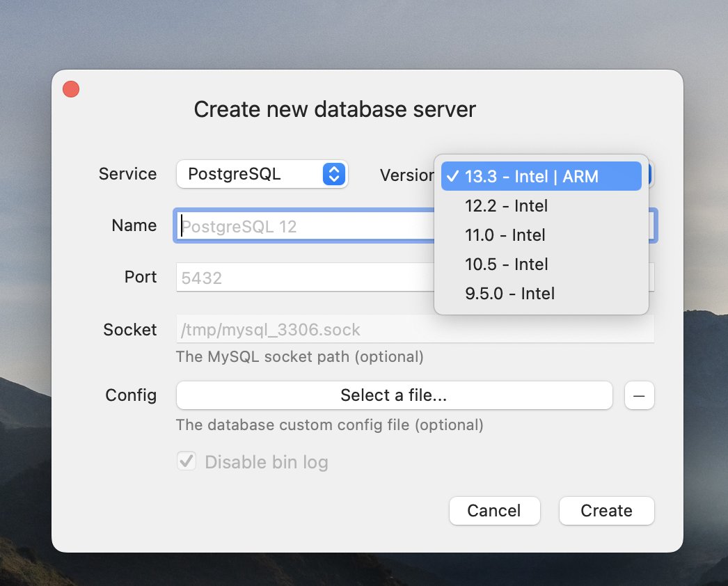Click the Config label
728x586 pixels.
131,395
